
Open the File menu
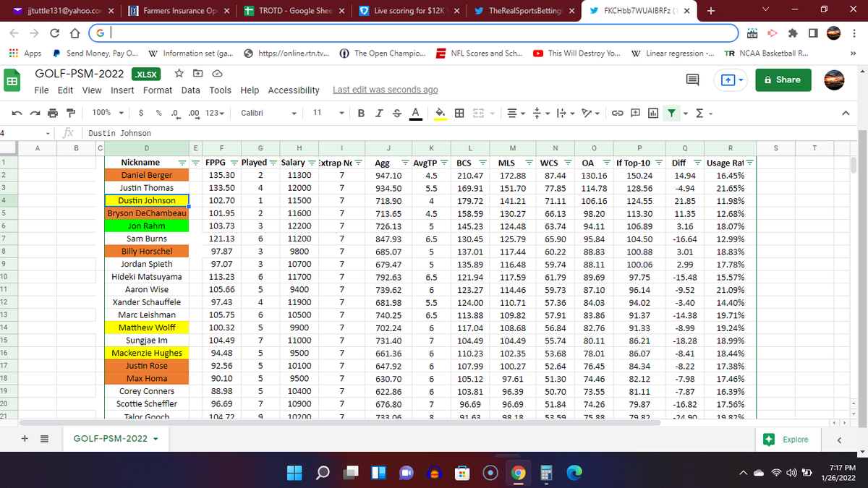tap(42, 90)
